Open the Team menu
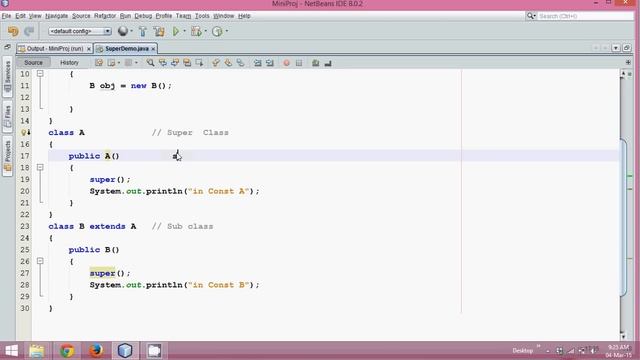 tap(183, 16)
